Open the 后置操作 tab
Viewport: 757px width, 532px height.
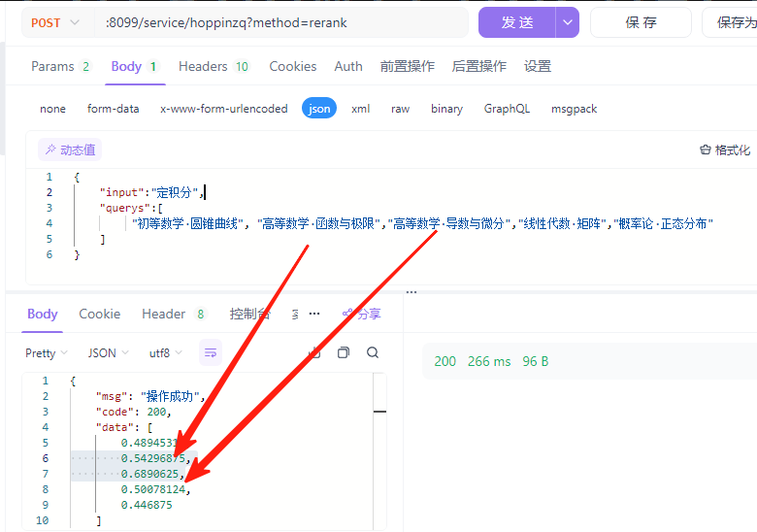pos(478,66)
